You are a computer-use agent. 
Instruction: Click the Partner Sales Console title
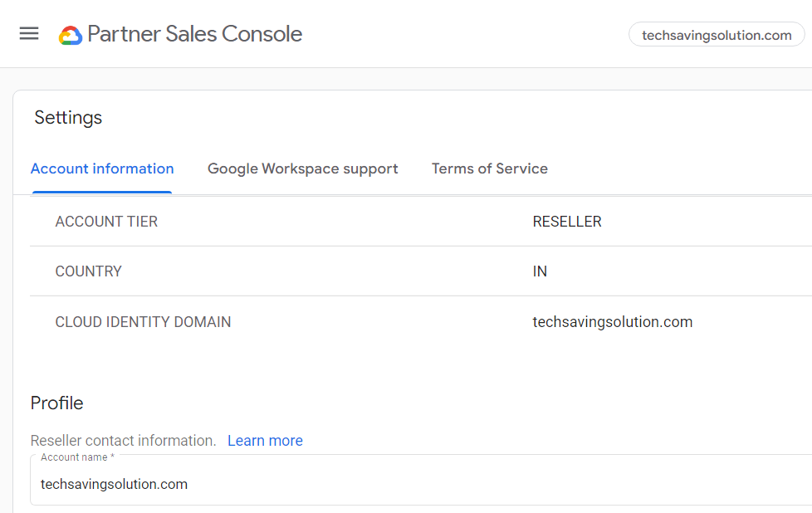(195, 34)
